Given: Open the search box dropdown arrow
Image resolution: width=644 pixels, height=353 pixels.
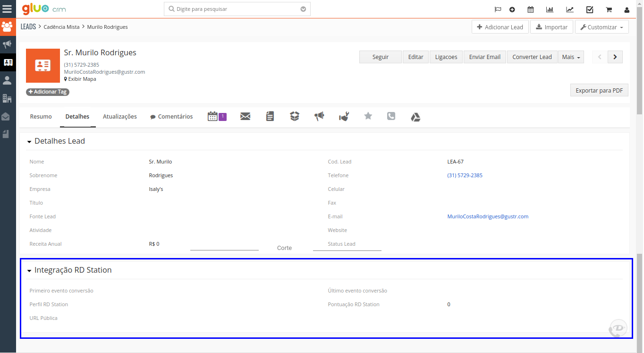Looking at the screenshot, I should pos(303,9).
